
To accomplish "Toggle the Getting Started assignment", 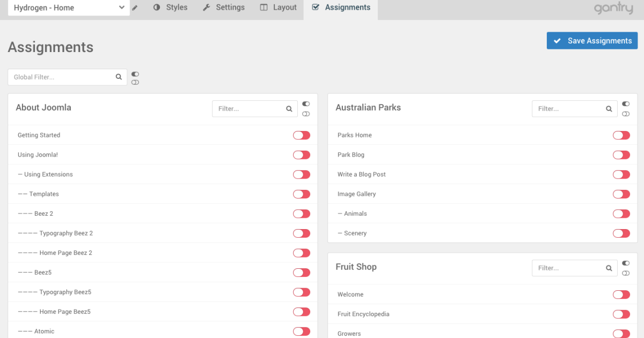I will (301, 135).
